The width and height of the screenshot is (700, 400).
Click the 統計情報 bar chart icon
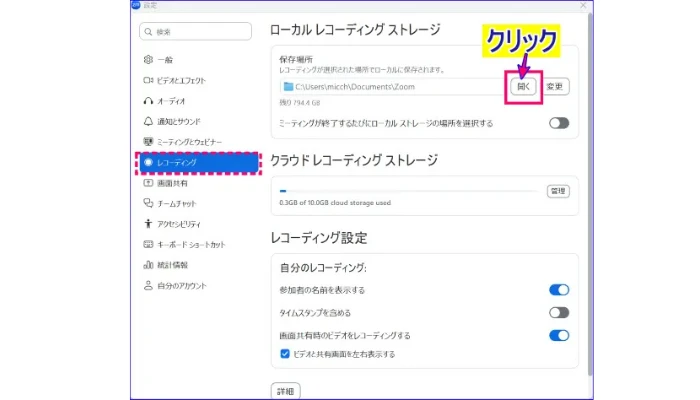click(148, 265)
